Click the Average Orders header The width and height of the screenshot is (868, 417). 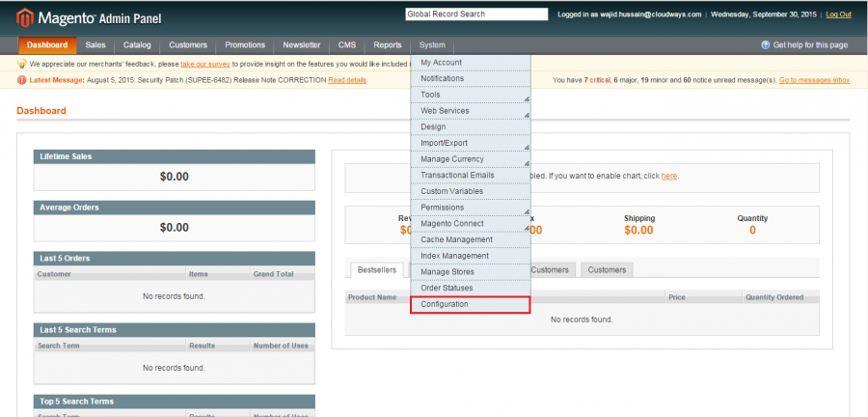click(175, 208)
